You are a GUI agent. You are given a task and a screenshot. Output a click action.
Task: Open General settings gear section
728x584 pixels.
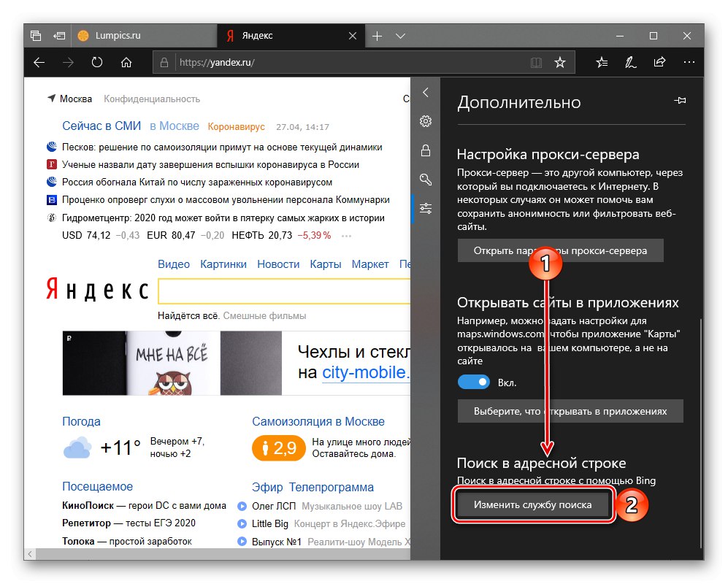click(426, 122)
